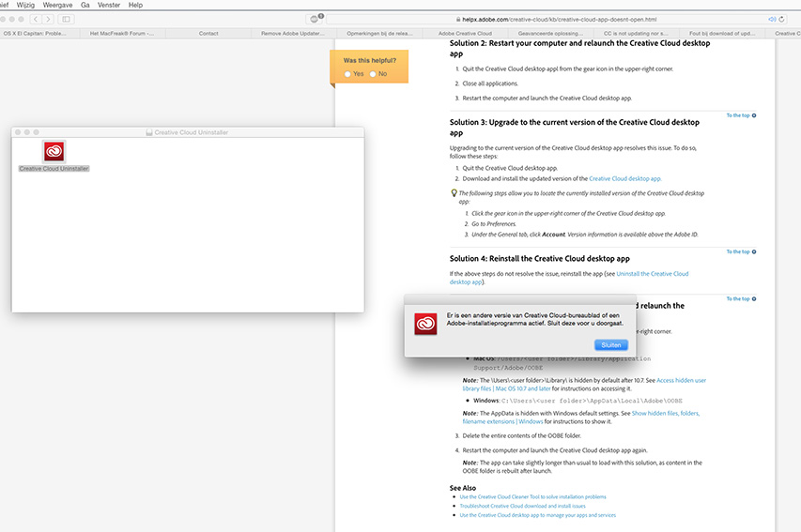Viewport: 801px width, 532px height.
Task: Switch to the Adobe Creative Cloud tab
Action: pyautogui.click(x=465, y=33)
